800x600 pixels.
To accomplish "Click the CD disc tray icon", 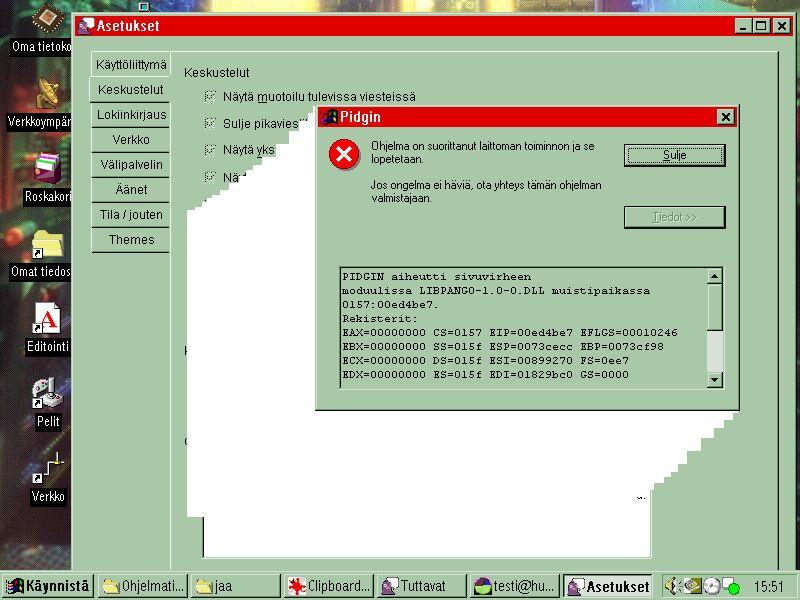I will (x=711, y=586).
